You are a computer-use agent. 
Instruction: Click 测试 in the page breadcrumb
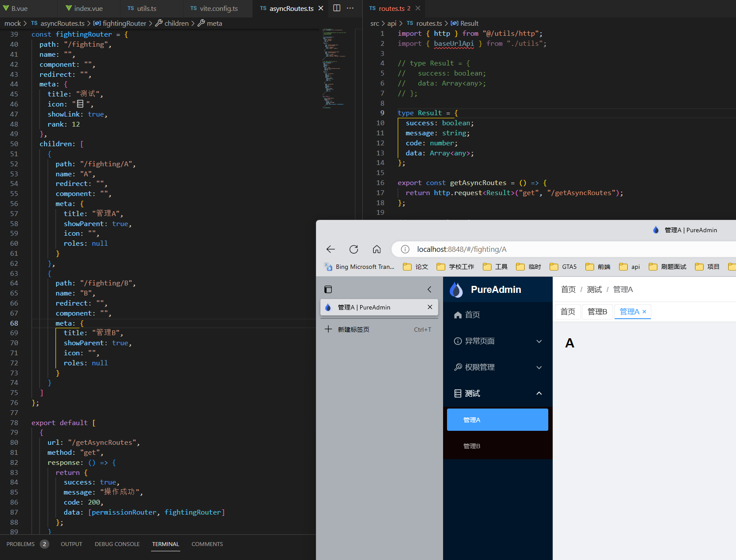594,289
